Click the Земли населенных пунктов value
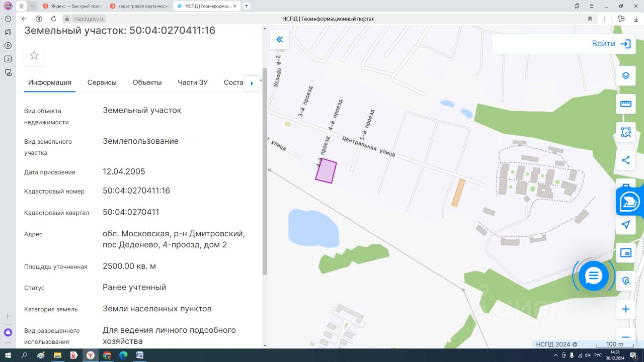The height and width of the screenshot is (362, 644). click(x=157, y=309)
